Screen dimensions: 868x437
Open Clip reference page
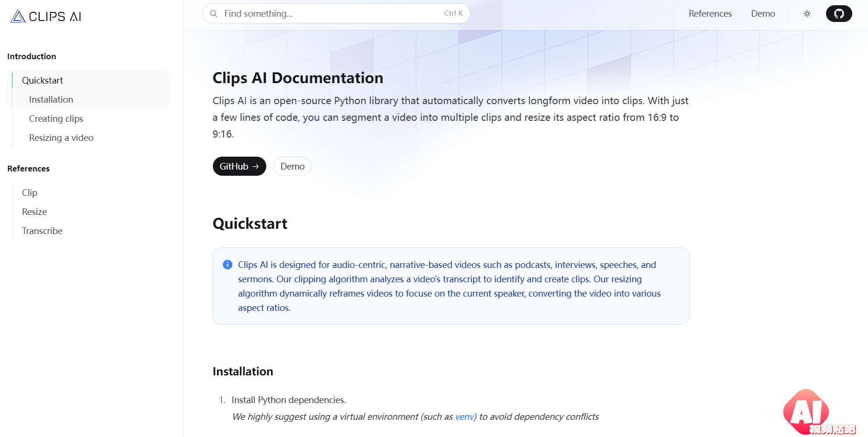pos(30,192)
